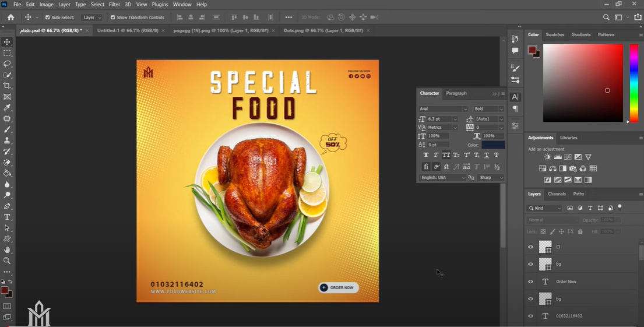Open the Arial font family dropdown

(x=444, y=109)
